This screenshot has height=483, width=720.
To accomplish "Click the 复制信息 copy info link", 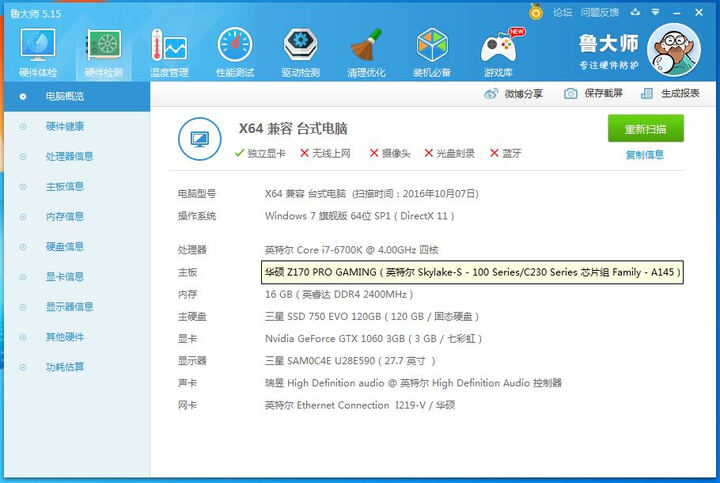I will coord(645,155).
